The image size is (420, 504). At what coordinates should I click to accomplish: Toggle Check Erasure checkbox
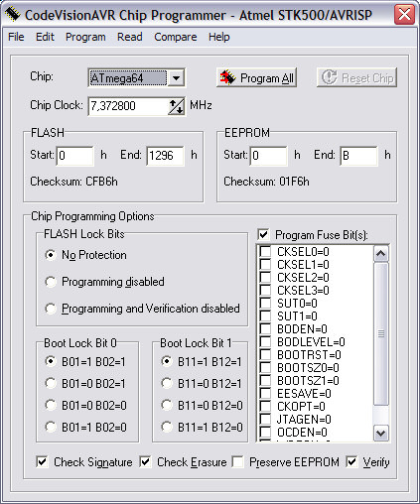(145, 462)
